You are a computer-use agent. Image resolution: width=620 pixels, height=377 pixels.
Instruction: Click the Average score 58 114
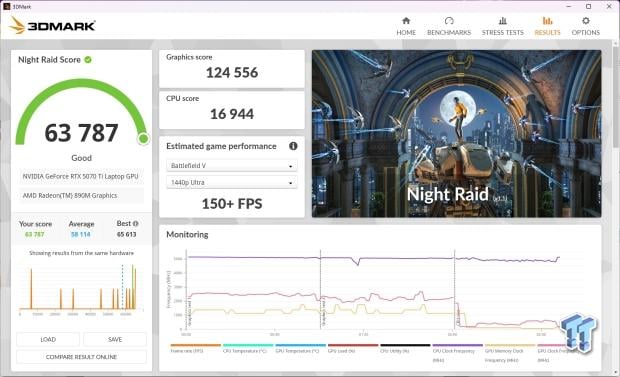[81, 235]
